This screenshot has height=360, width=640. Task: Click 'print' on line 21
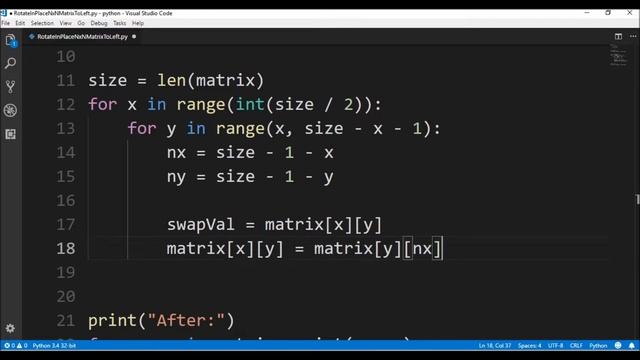113,321
